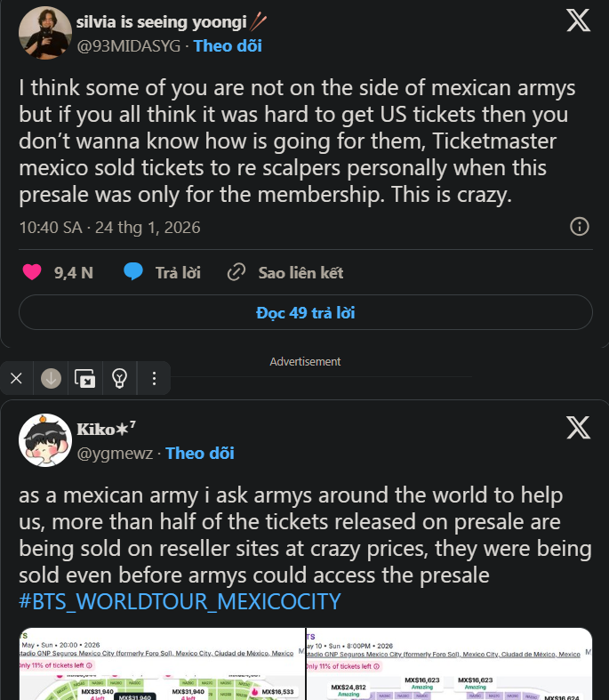
Task: Open the tweet info circle icon
Action: pyautogui.click(x=579, y=227)
